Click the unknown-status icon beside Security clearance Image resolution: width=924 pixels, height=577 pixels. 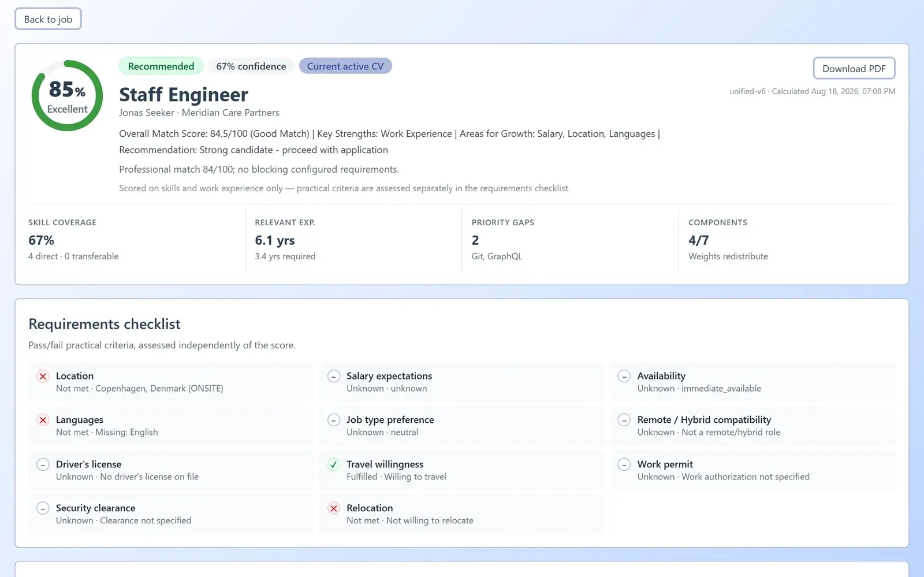pos(43,508)
